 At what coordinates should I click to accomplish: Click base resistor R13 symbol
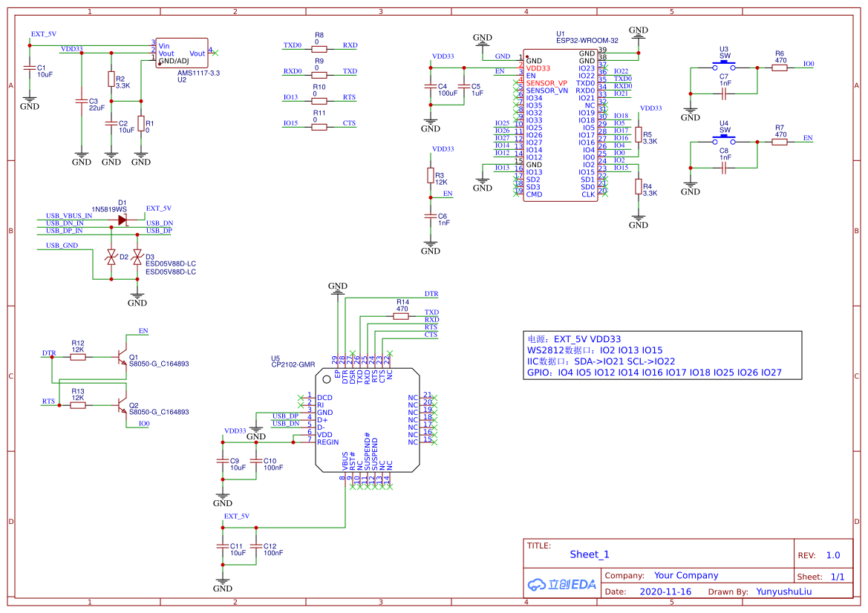78,405
